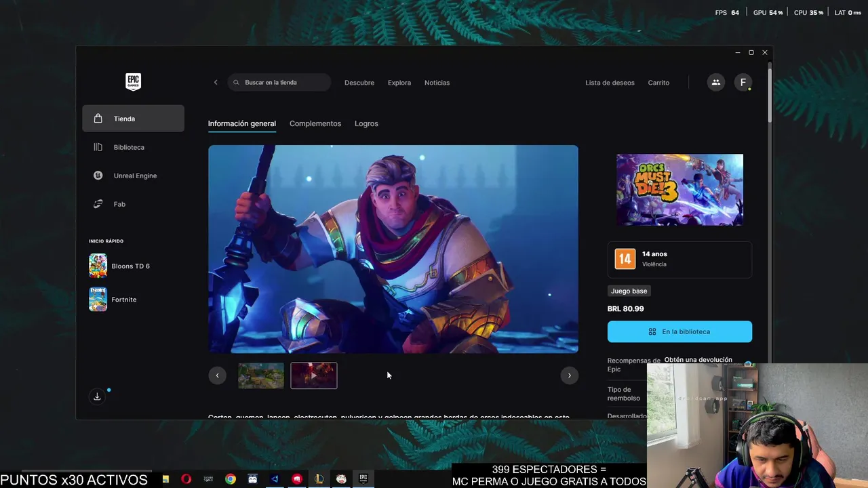The image size is (868, 488).
Task: Open Epic Games Launcher taskbar icon
Action: pyautogui.click(x=363, y=479)
